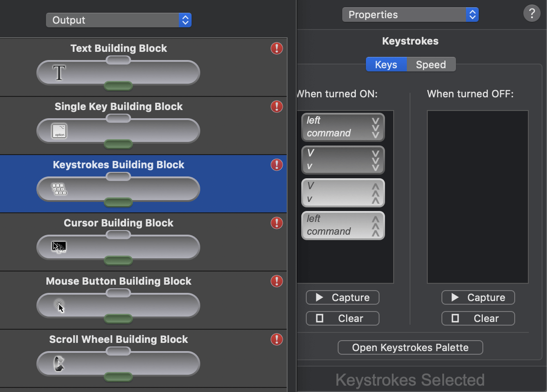Select the Keys tab
Image resolution: width=547 pixels, height=392 pixels.
[x=386, y=64]
